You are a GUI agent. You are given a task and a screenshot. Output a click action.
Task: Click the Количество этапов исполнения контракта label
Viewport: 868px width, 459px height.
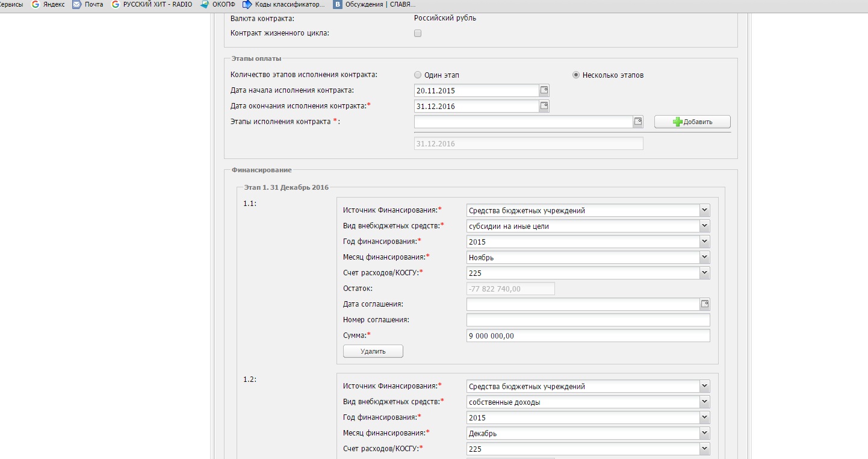[x=304, y=75]
